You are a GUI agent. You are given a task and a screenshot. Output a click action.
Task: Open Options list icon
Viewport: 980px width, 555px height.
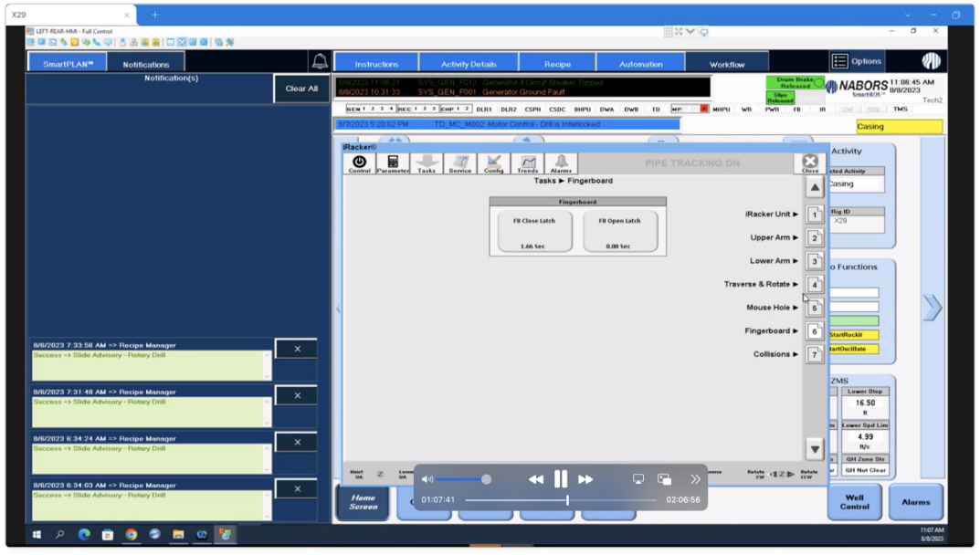coord(840,61)
